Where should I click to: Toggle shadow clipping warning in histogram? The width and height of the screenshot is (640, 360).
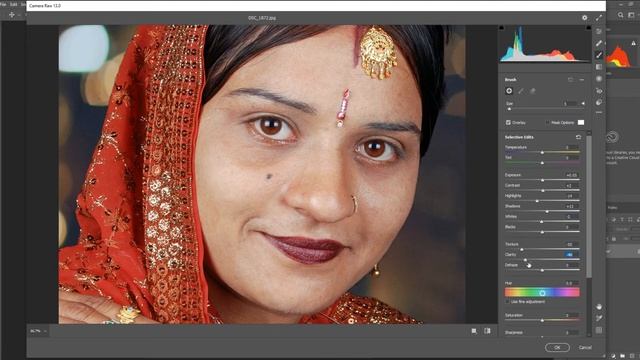pos(502,28)
